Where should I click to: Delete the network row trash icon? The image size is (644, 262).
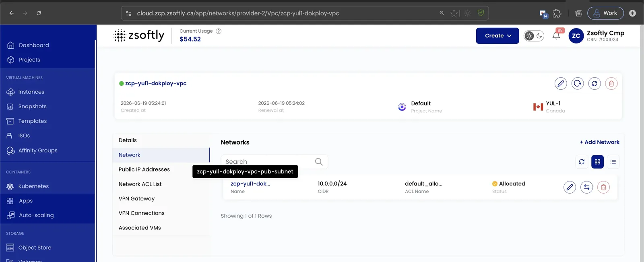click(603, 187)
